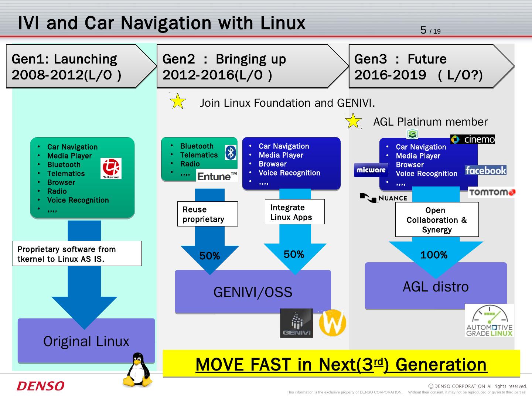Image resolution: width=532 pixels, height=399 pixels.
Task: Select the Gen3 : Future arrow header
Action: (431, 66)
